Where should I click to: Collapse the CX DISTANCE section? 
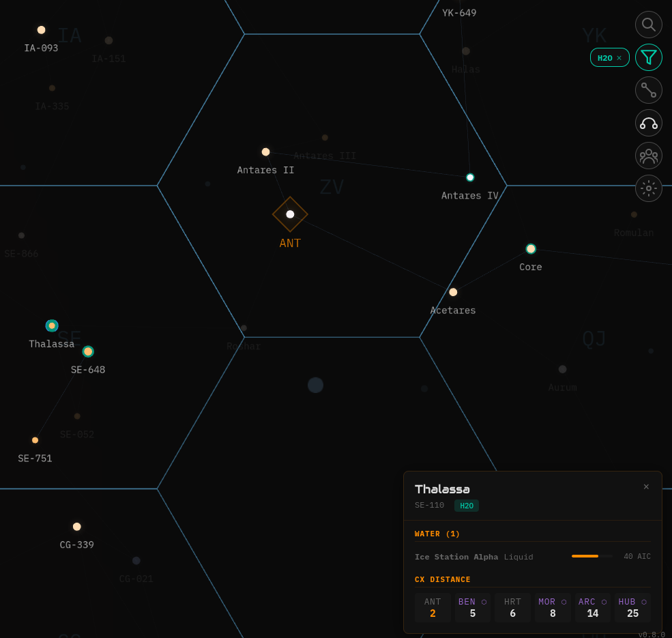(x=443, y=579)
